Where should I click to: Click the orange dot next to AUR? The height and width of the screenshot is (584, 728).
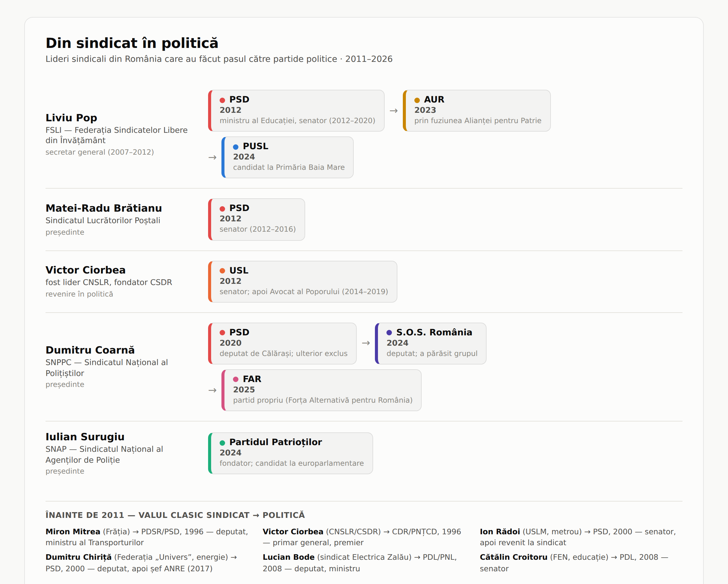pos(417,100)
